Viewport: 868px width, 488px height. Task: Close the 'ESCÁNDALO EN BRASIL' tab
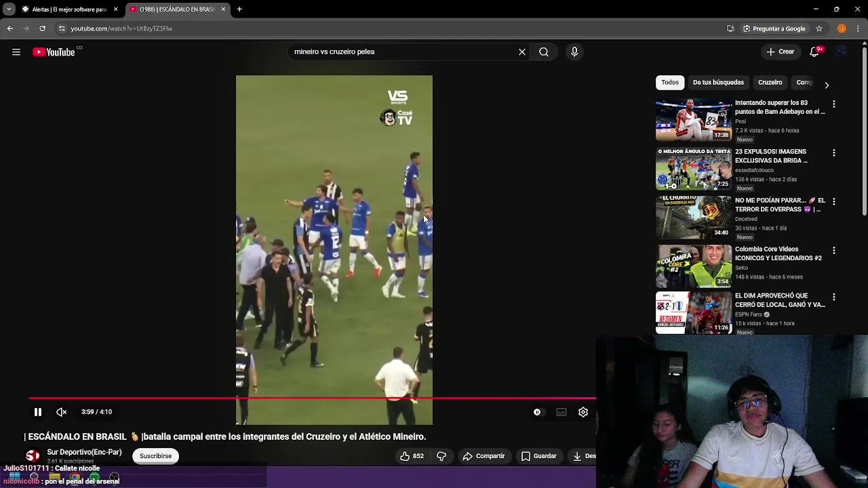[223, 9]
